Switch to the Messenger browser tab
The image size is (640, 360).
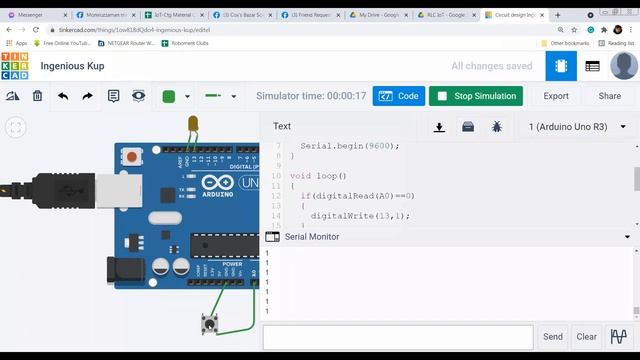pyautogui.click(x=38, y=15)
